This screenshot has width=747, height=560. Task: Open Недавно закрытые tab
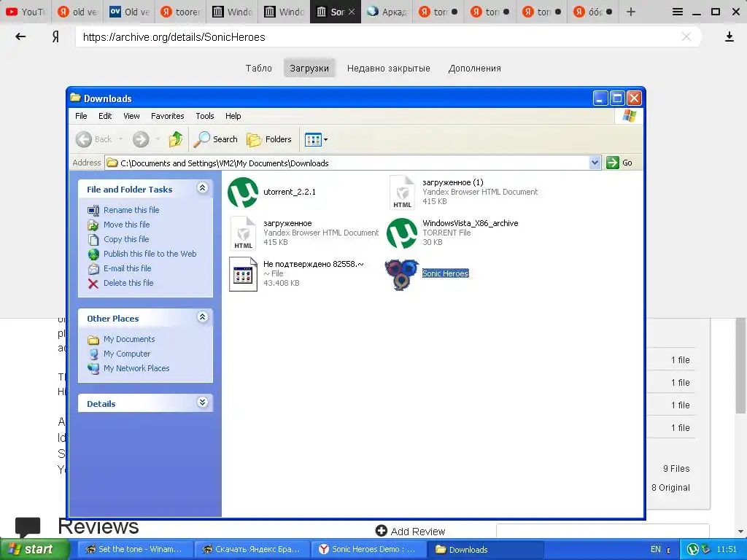(388, 68)
